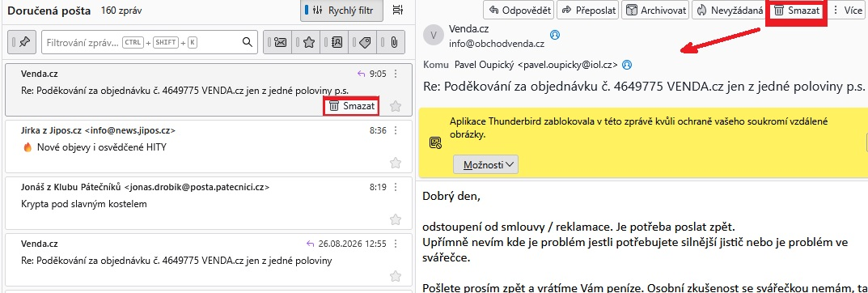Focus the Filtrování zpráv filter field
Image resolution: width=868 pixels, height=293 pixels.
(x=150, y=43)
